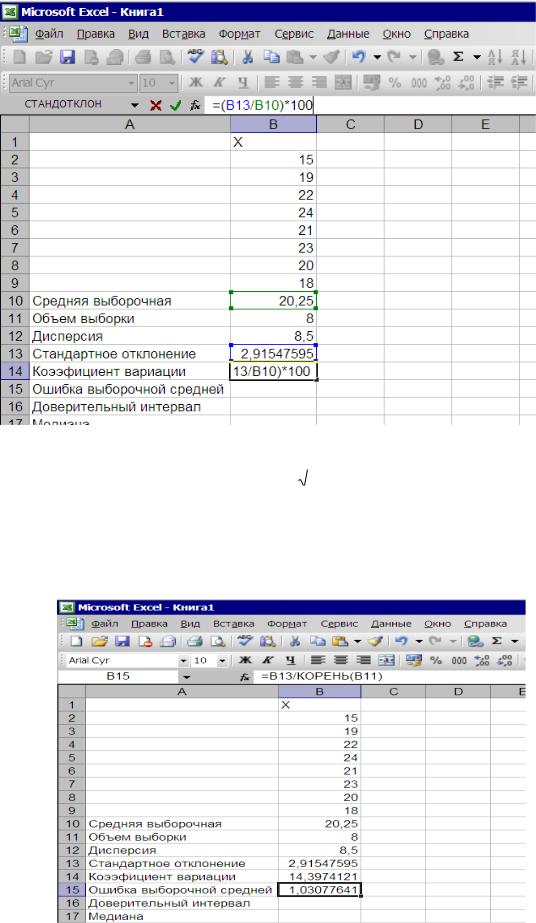Open Сервис menu in lower Excel window
This screenshot has width=536, height=923.
(x=339, y=623)
